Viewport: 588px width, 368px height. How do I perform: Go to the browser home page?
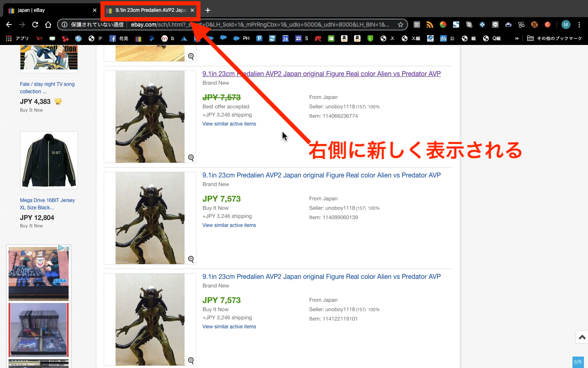(x=48, y=25)
